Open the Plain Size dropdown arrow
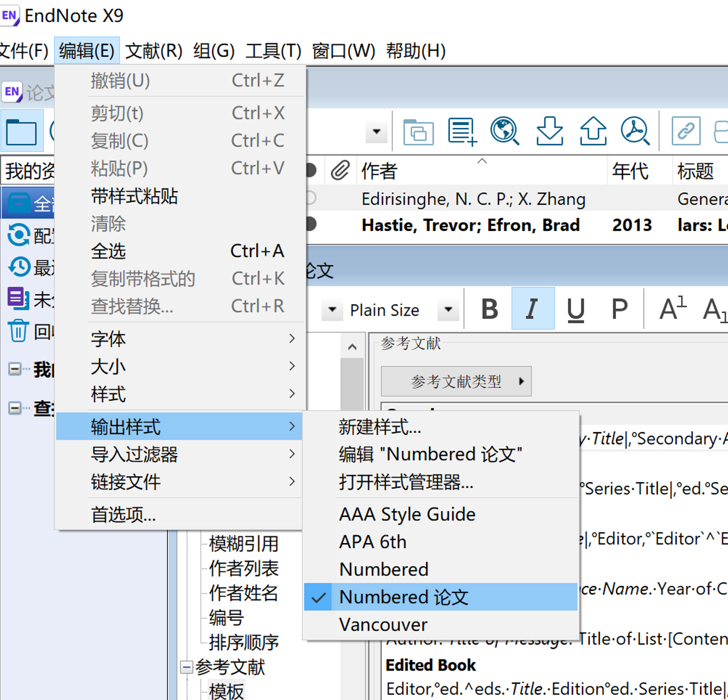The image size is (728, 700). pos(448,309)
